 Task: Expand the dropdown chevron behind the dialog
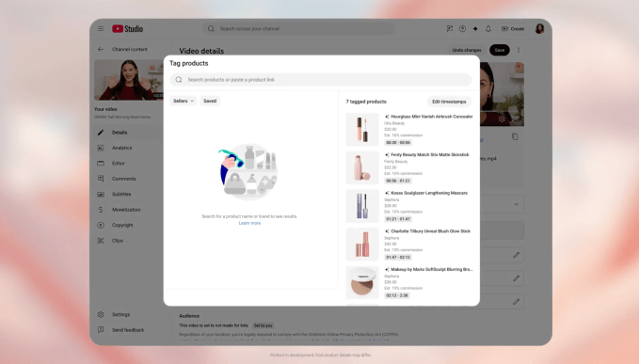pos(516,204)
